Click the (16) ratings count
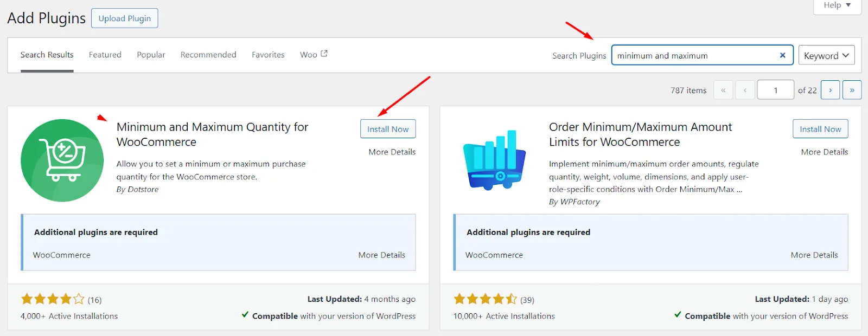The width and height of the screenshot is (868, 336). coord(95,300)
